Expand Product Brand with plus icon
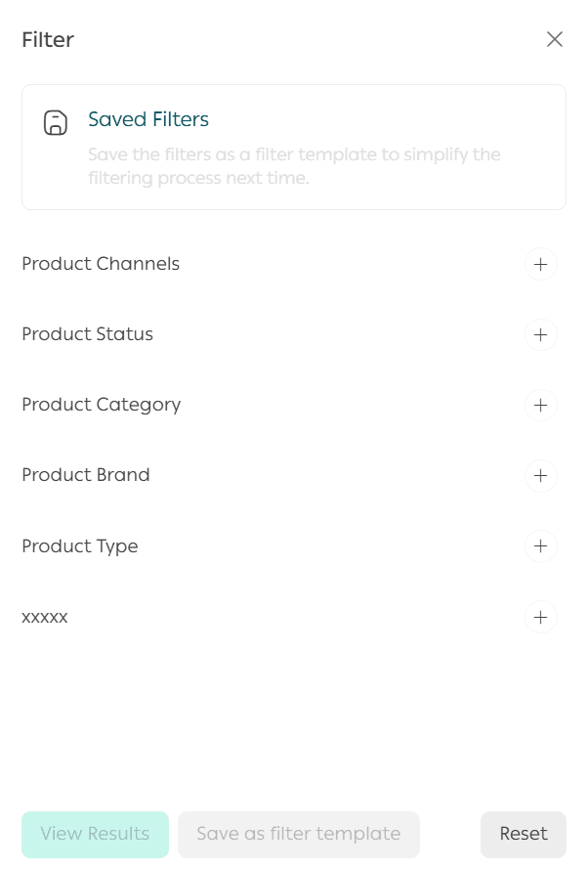Screen dimensions: 588x870 (x=540, y=475)
